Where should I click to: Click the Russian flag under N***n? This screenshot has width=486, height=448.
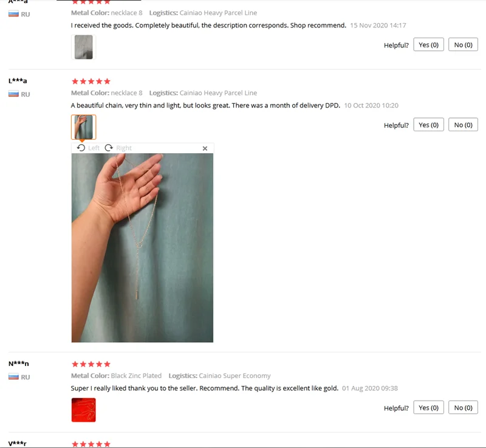coord(13,377)
